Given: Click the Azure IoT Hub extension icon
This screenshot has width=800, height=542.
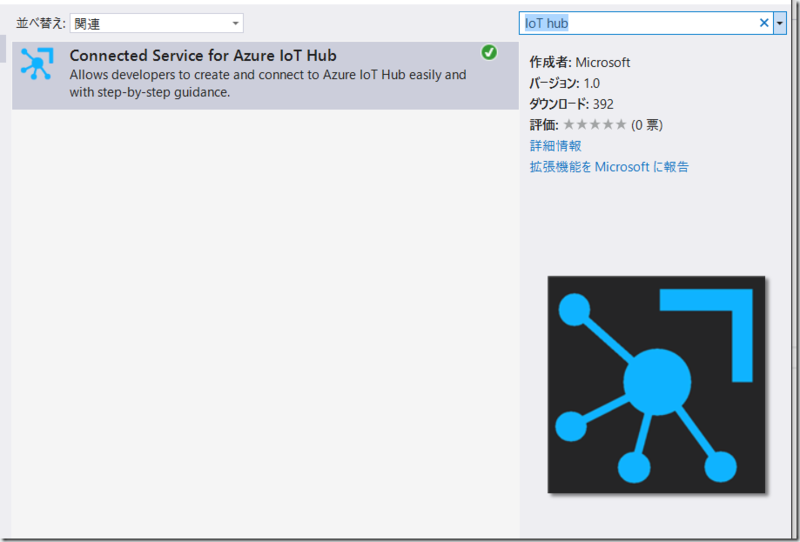Looking at the screenshot, I should 37,64.
